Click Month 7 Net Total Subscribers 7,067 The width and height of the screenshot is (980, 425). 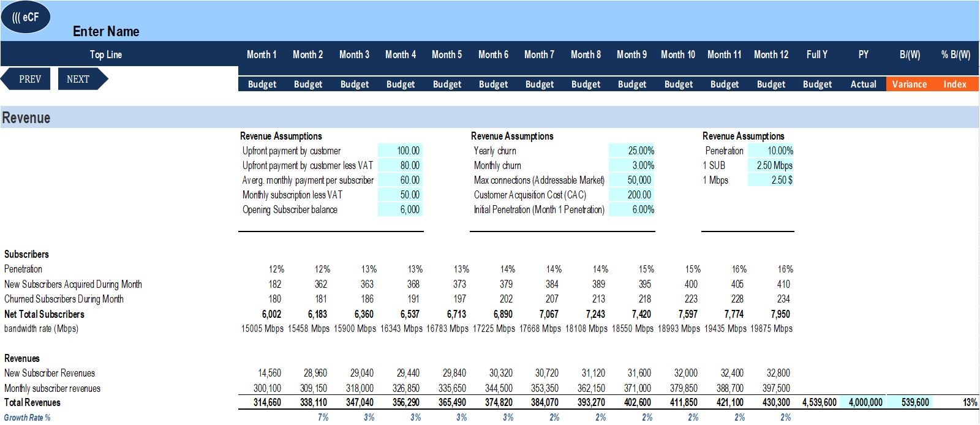coord(549,314)
